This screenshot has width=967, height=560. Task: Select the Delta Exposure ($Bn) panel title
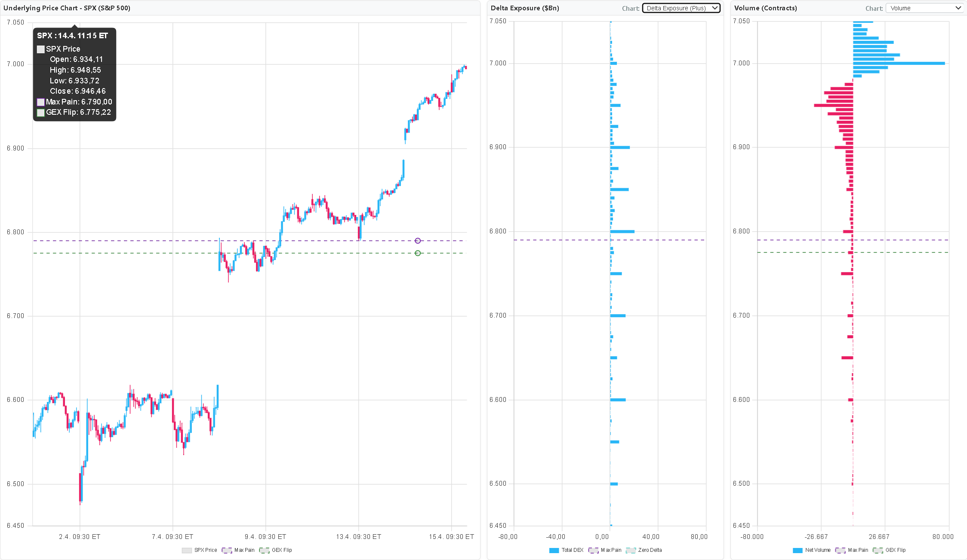[524, 8]
